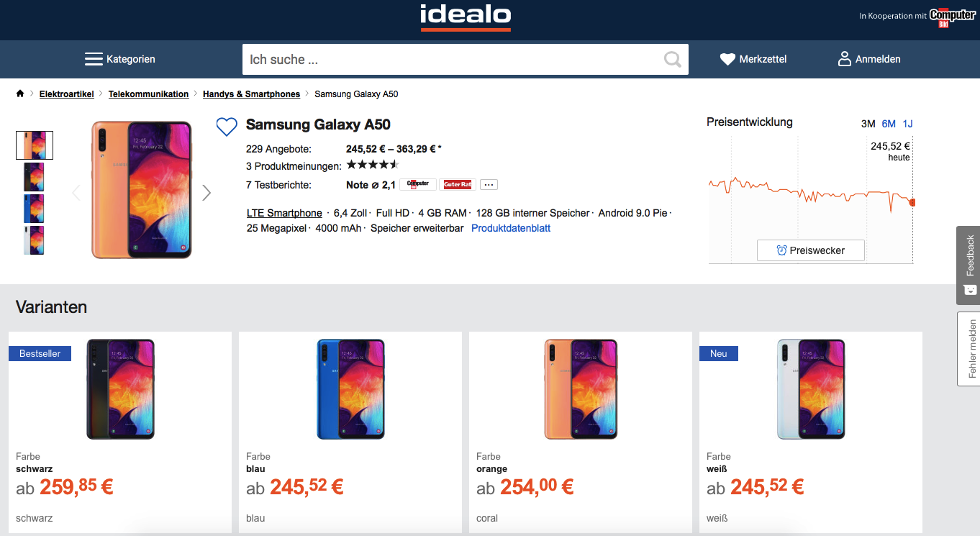Screen dimensions: 980x536
Task: Open the Produktdatenblatt link
Action: pos(510,227)
